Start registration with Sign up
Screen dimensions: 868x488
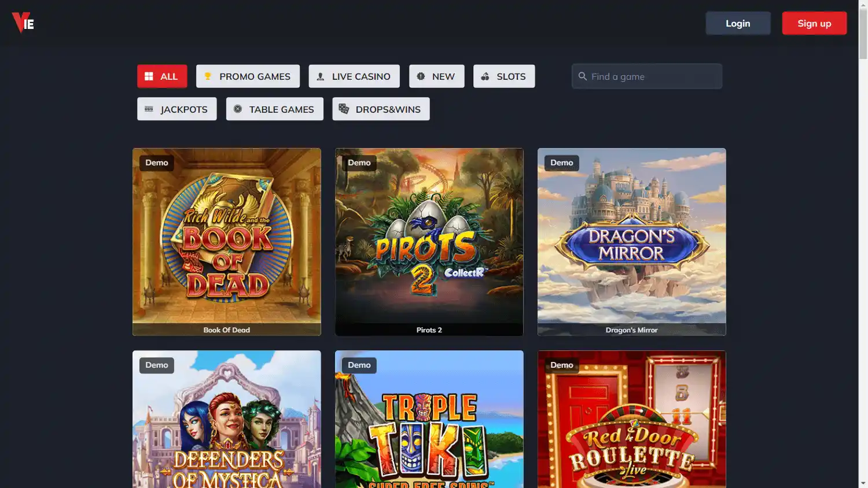click(x=814, y=23)
